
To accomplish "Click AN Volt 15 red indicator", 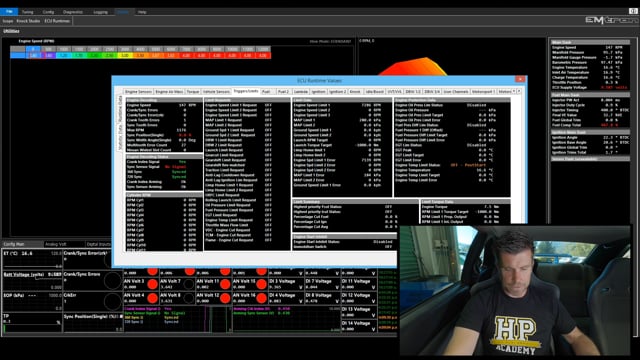I will pyautogui.click(x=262, y=284).
